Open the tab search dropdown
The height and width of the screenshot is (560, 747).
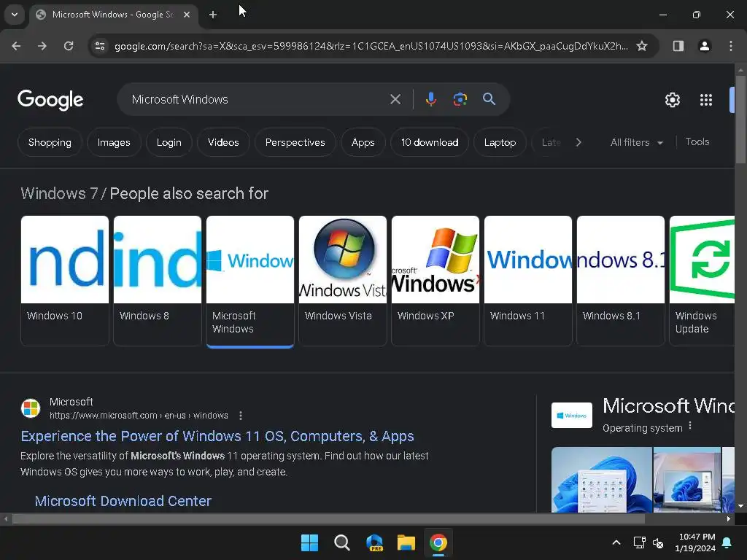pos(15,15)
